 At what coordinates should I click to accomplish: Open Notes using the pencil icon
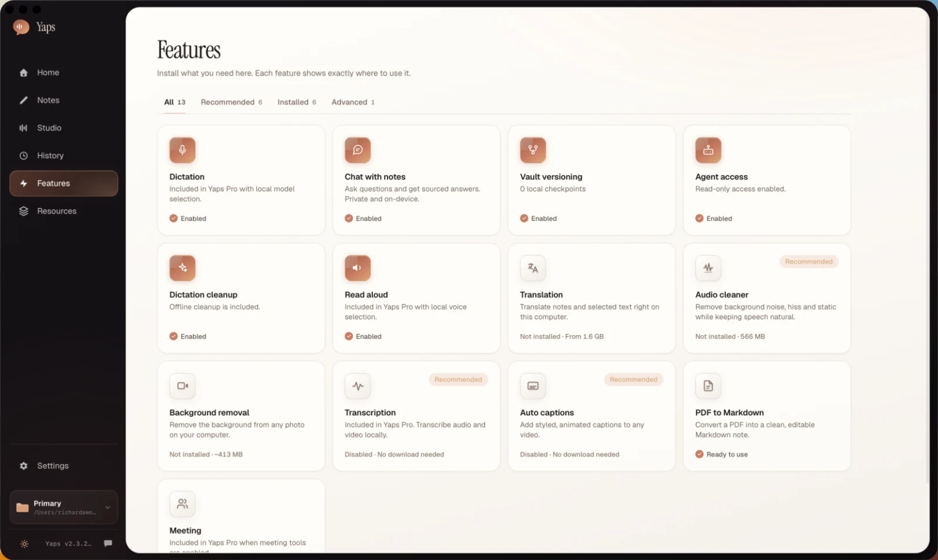23,100
